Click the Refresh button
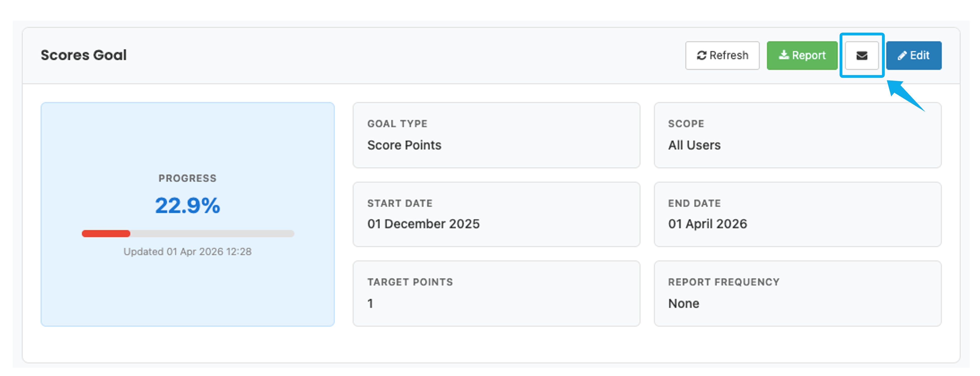980x376 pixels. tap(722, 56)
